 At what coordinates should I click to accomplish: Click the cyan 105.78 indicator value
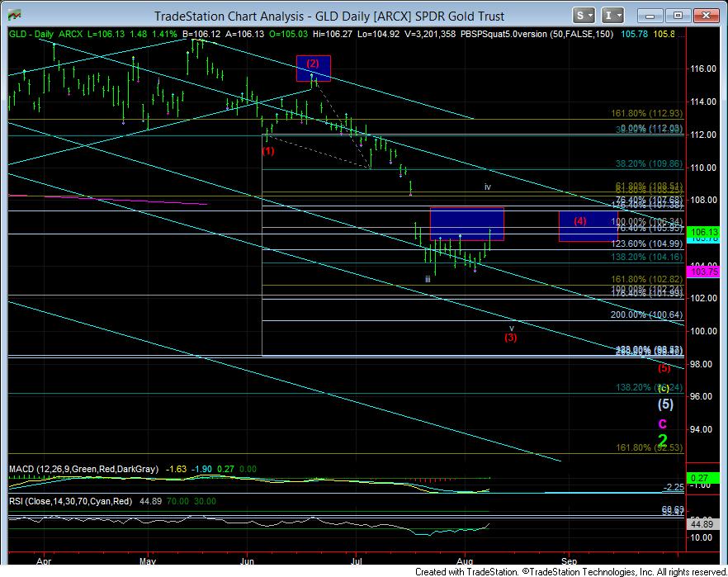(634, 34)
